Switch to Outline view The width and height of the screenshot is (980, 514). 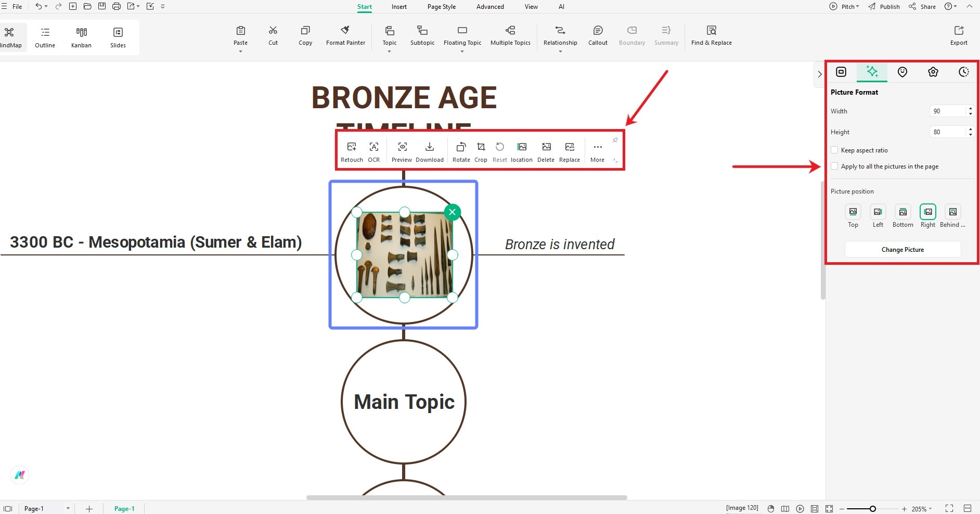coord(45,37)
